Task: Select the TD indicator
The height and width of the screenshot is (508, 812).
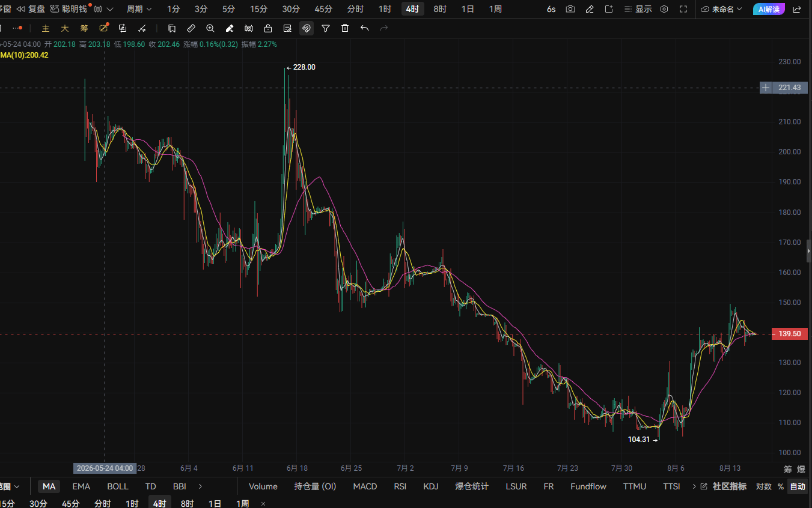Action: [x=151, y=486]
